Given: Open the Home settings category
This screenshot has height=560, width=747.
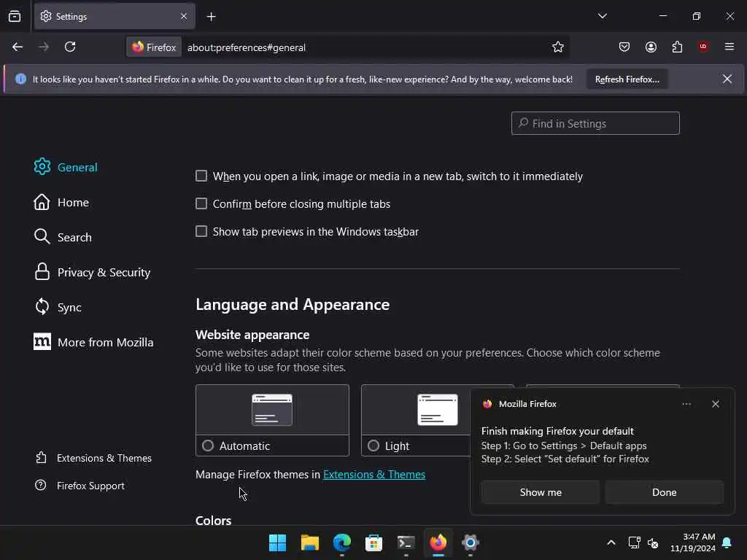Looking at the screenshot, I should click(61, 203).
